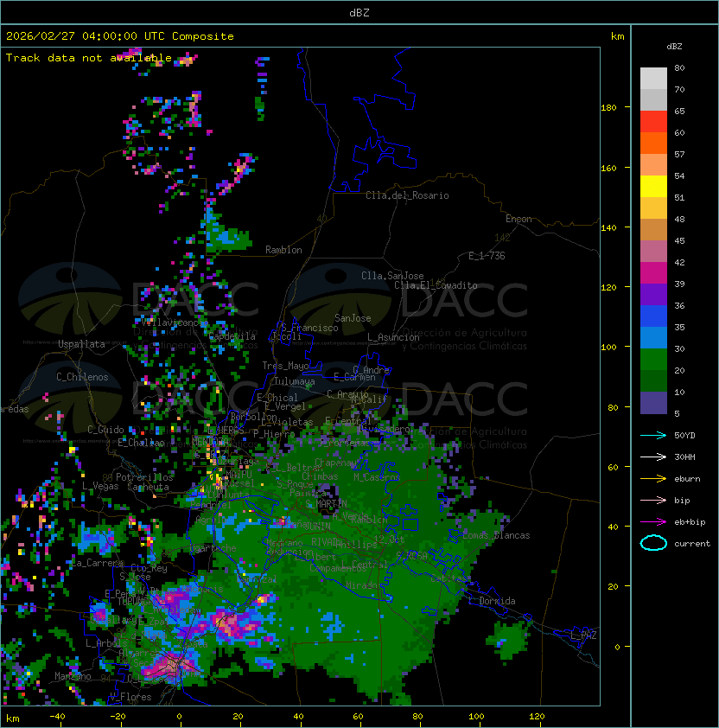
Task: Click the 'L_Dormida' place label
Action: [492, 601]
